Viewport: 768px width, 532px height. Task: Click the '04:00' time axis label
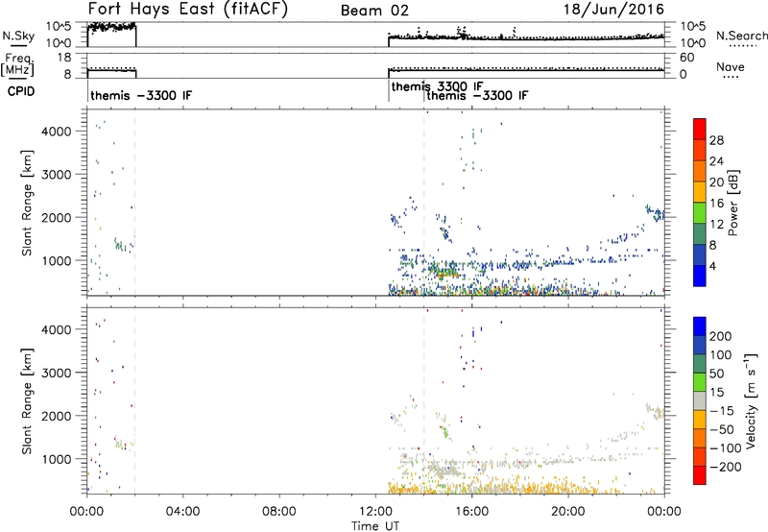pyautogui.click(x=182, y=512)
